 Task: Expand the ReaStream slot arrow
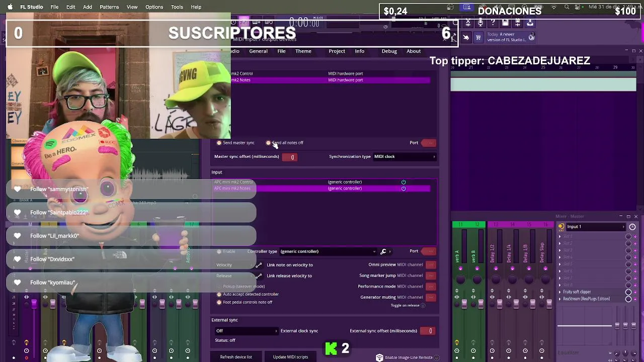[x=560, y=299]
